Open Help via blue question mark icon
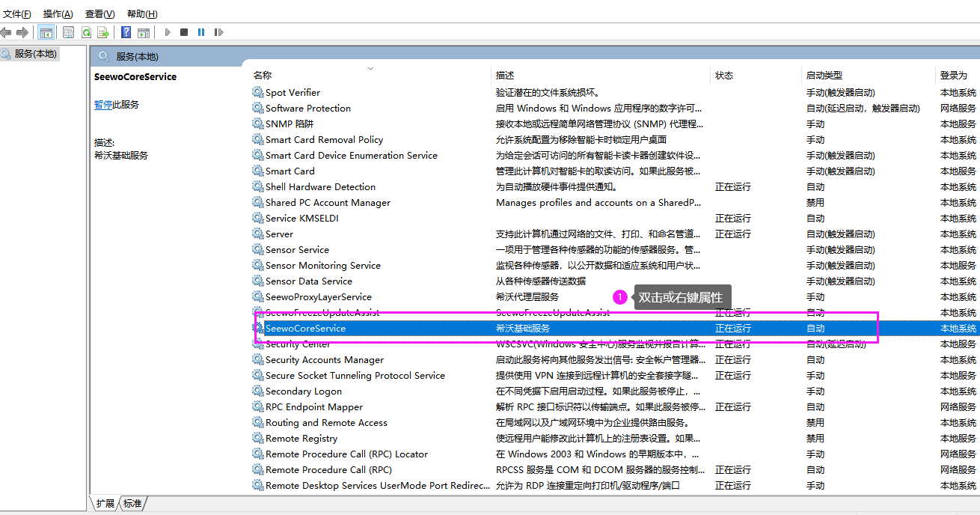The height and width of the screenshot is (515, 980). tap(126, 32)
